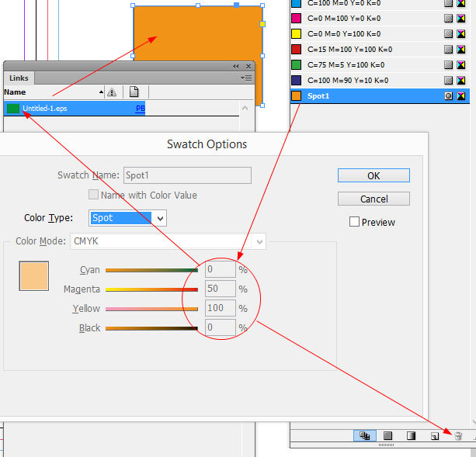Click the yellow square handle on the orange frame

[x=262, y=24]
